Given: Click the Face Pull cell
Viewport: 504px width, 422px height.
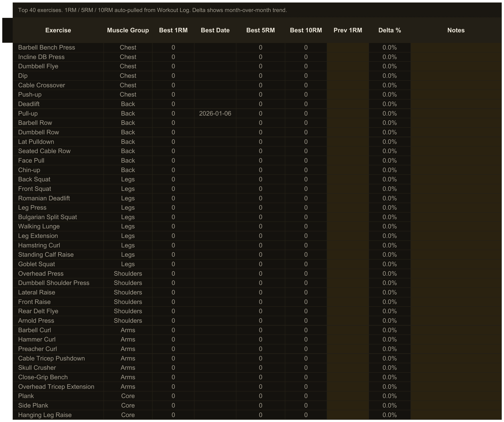Looking at the screenshot, I should [x=58, y=160].
